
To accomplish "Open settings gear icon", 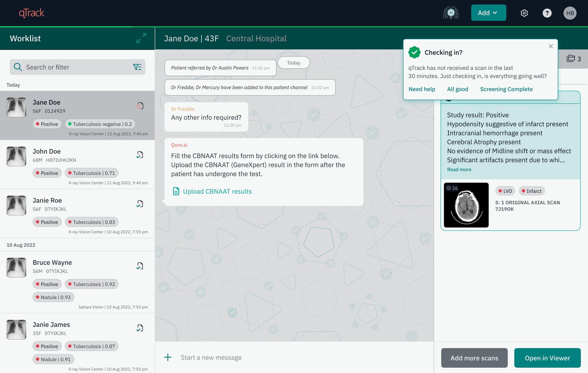I will [524, 13].
